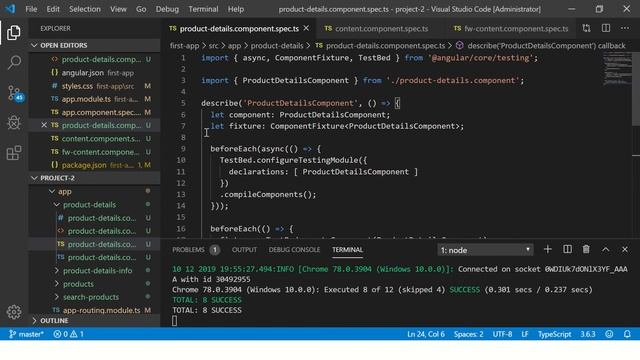
Task: Click product-details in the breadcrumb path
Action: click(x=277, y=46)
